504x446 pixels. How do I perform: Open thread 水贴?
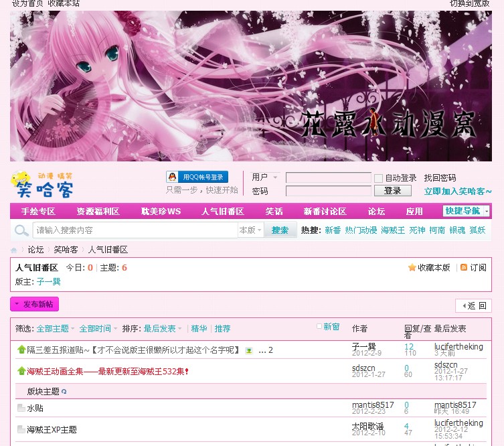(x=35, y=408)
